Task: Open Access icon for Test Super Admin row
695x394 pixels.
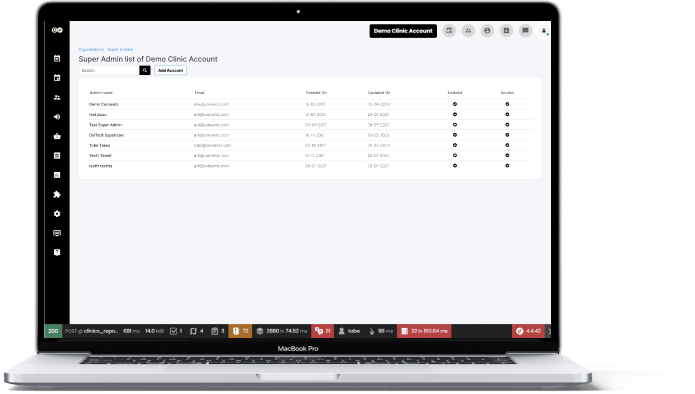Action: point(508,125)
